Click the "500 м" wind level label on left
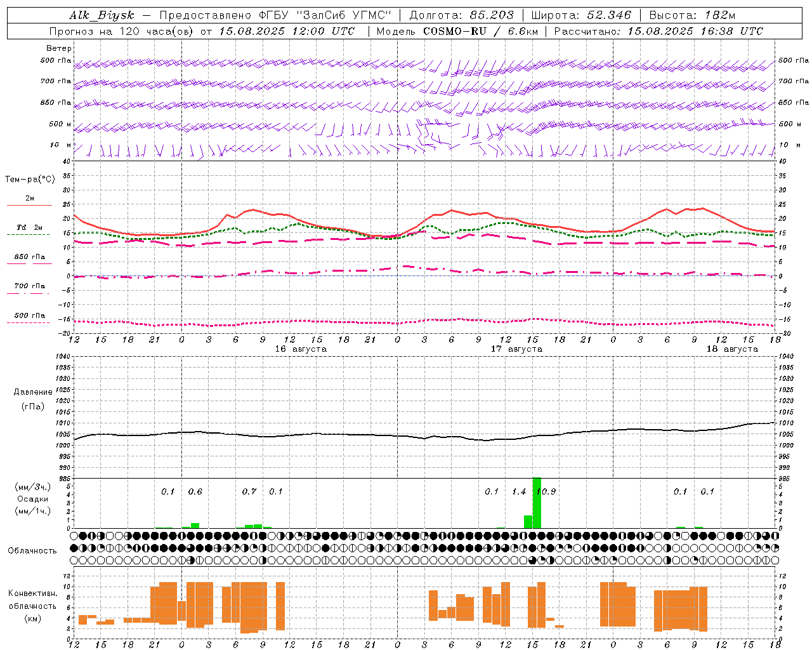812x650 pixels. (60, 124)
